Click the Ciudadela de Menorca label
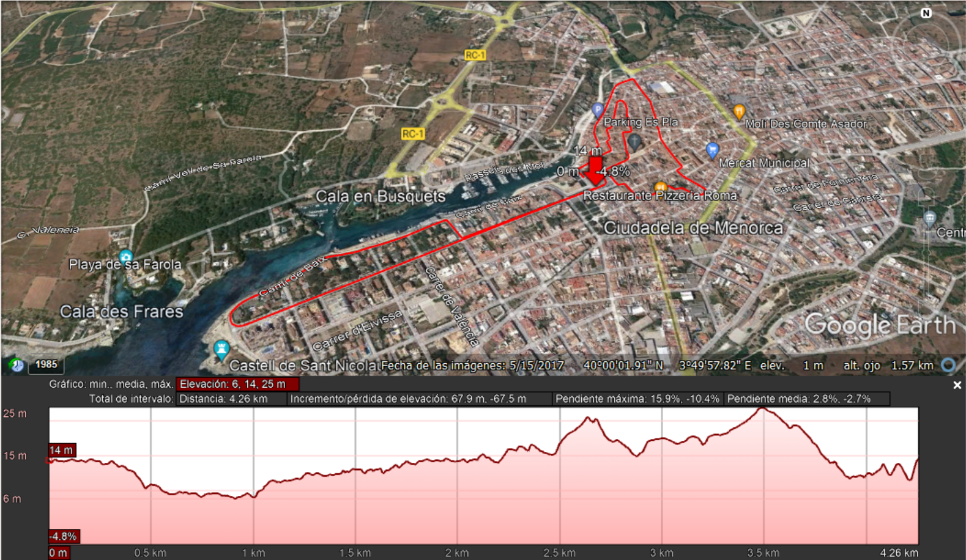This screenshot has height=560, width=966. [693, 228]
